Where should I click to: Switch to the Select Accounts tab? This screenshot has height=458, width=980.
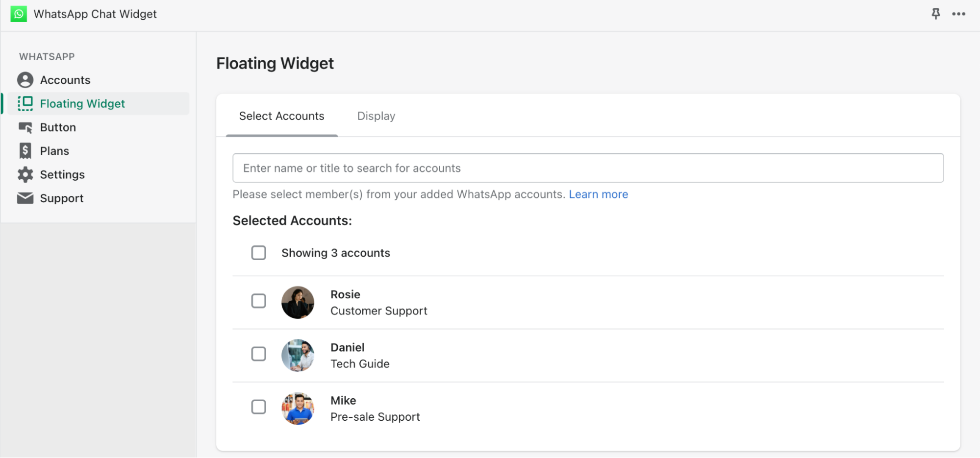[x=281, y=116]
